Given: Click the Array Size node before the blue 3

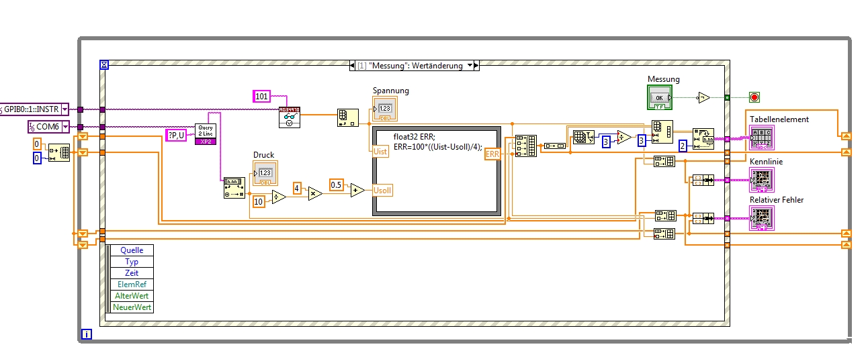Looking at the screenshot, I should pos(584,137).
